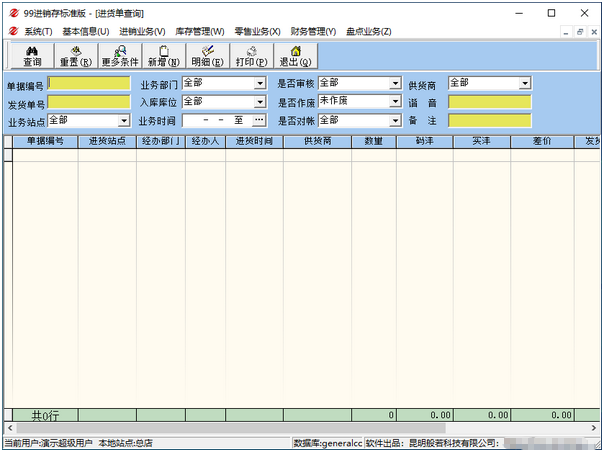Click the 重置(R) reset toolbar button
This screenshot has width=604, height=452.
coord(76,56)
